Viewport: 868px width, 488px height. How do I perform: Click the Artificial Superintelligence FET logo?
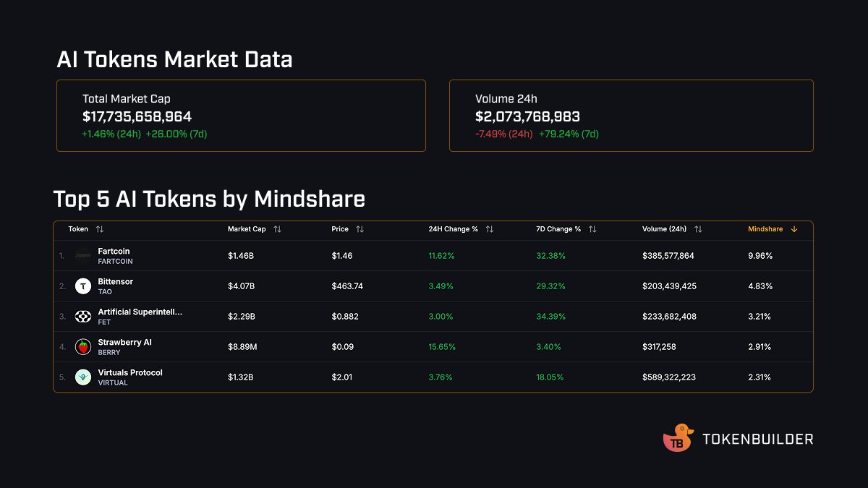click(x=83, y=317)
